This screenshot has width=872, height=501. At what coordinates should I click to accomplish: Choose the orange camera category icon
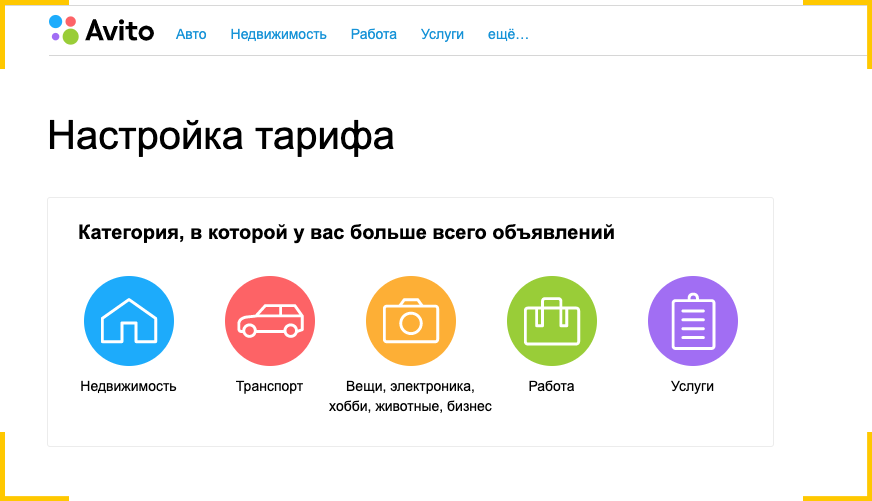click(x=411, y=321)
